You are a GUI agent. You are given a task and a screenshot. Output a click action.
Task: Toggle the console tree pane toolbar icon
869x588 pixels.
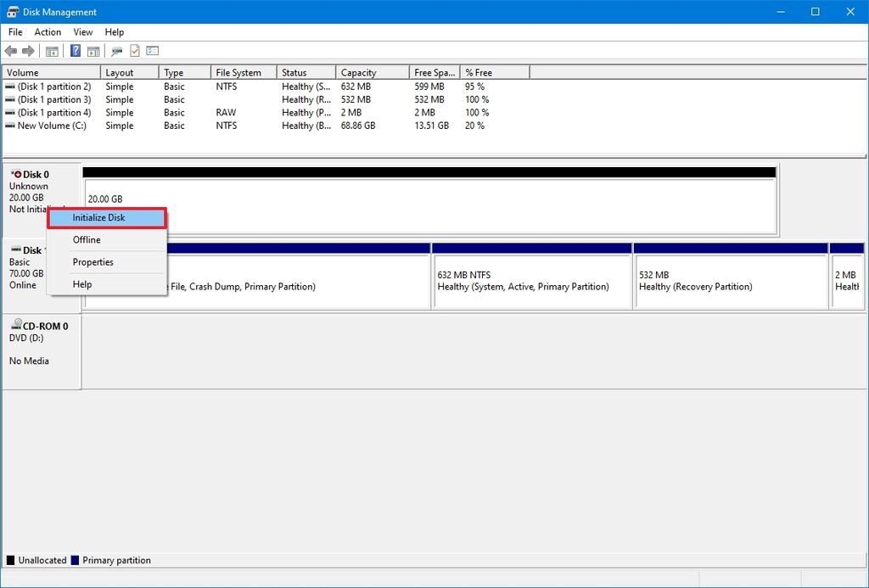tap(52, 50)
